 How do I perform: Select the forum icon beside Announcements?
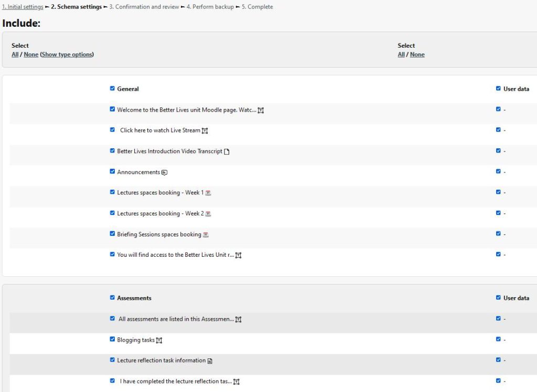pyautogui.click(x=164, y=171)
